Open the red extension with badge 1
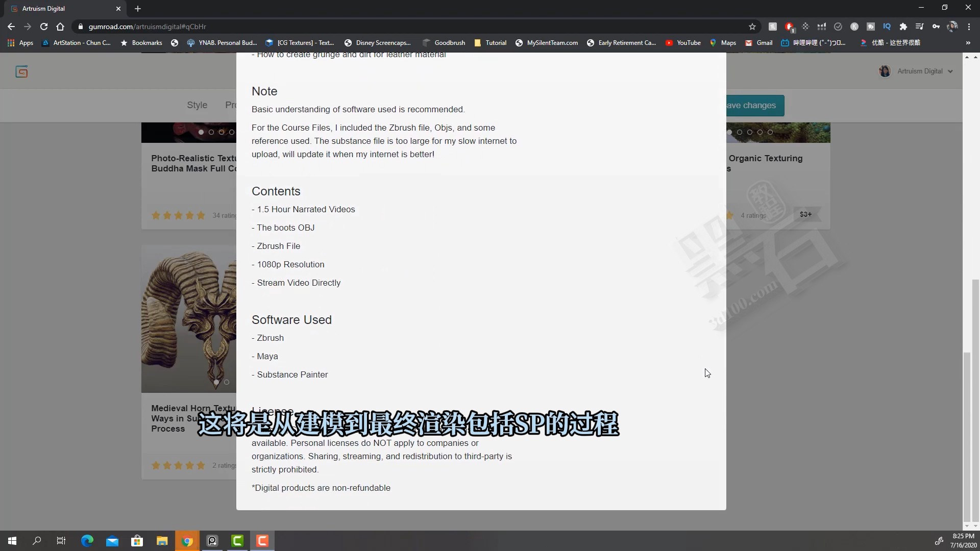The image size is (980, 551). [789, 27]
